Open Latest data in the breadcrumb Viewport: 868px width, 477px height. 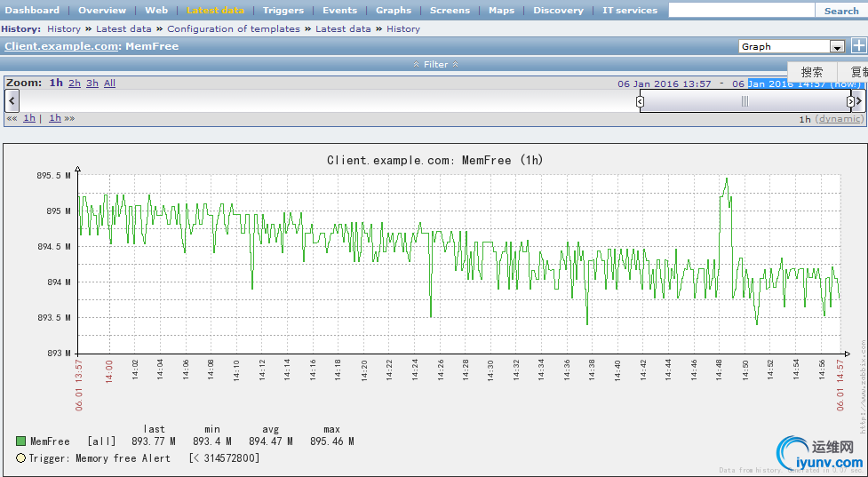[x=123, y=28]
